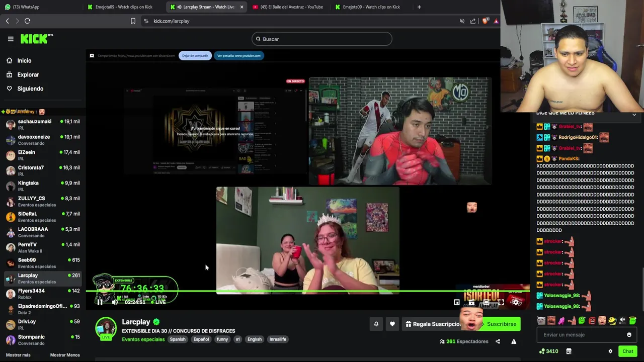Follow Larcplay with the heart button

click(x=392, y=324)
